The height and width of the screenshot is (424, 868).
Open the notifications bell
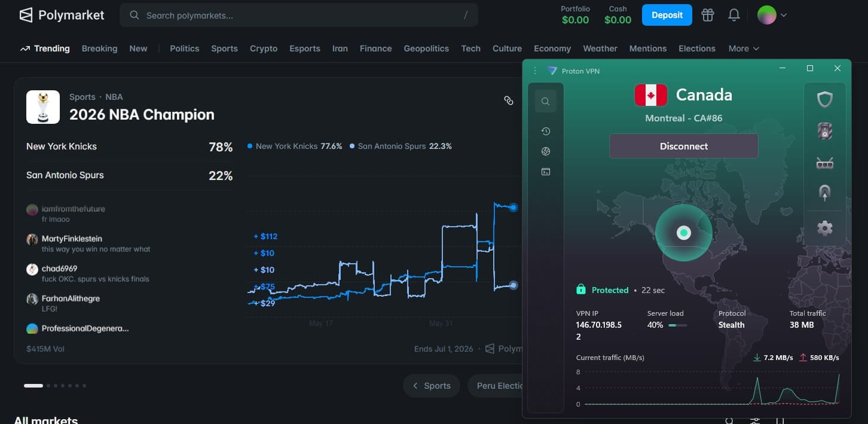(x=734, y=15)
